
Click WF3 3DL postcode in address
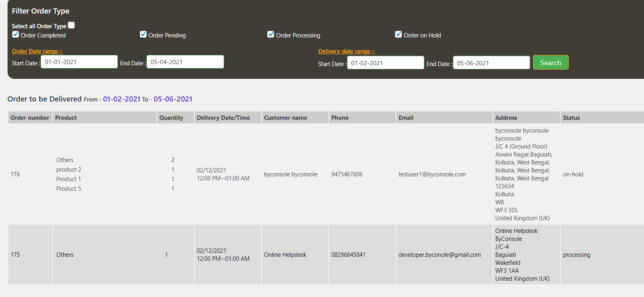pos(507,210)
